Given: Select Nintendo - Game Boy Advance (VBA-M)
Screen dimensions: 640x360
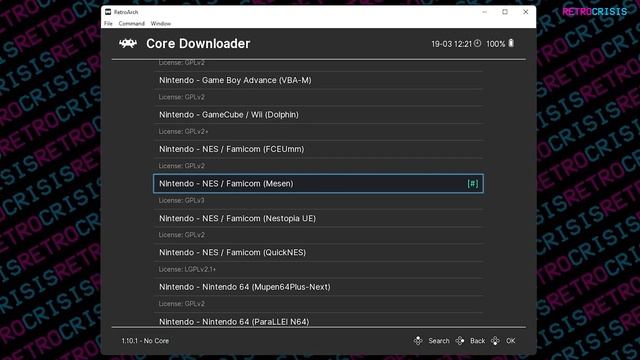Looking at the screenshot, I should coord(318,80).
